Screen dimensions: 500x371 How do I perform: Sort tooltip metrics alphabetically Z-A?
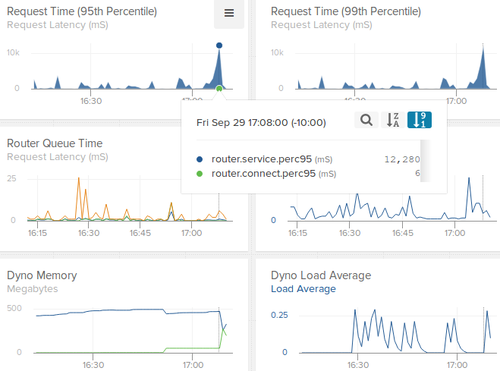[x=393, y=120]
